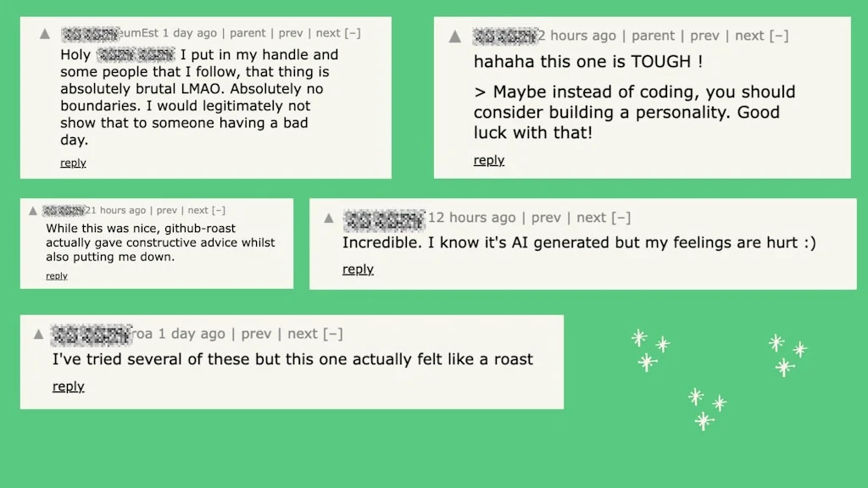Upvote the "actually felt like a roast" comment
The height and width of the screenshot is (488, 868).
(38, 334)
